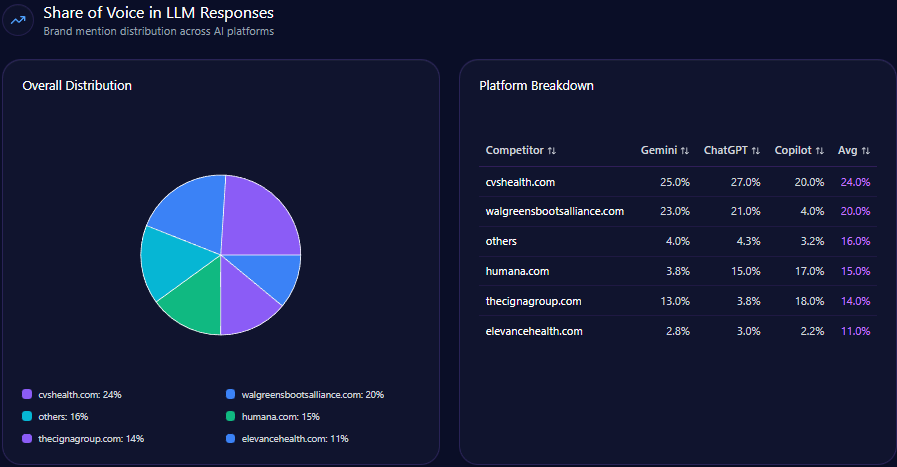The height and width of the screenshot is (467, 897).
Task: Click the humana.com green legend swatch
Action: point(231,417)
